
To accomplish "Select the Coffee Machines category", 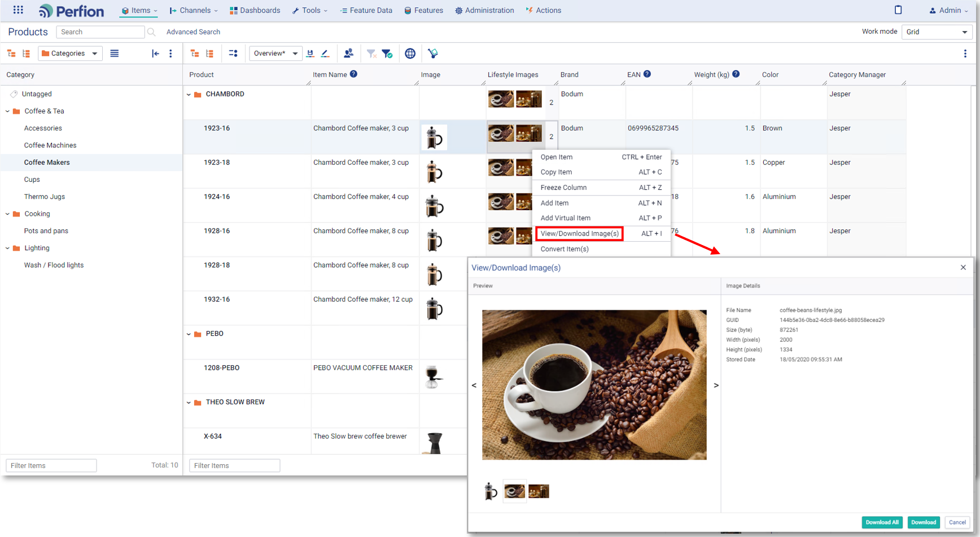I will [x=50, y=146].
